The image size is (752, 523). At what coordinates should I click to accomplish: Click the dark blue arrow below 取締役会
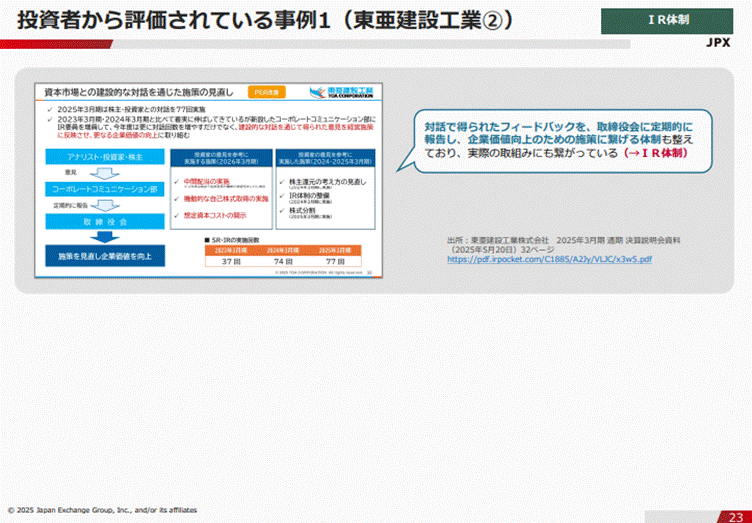103,237
